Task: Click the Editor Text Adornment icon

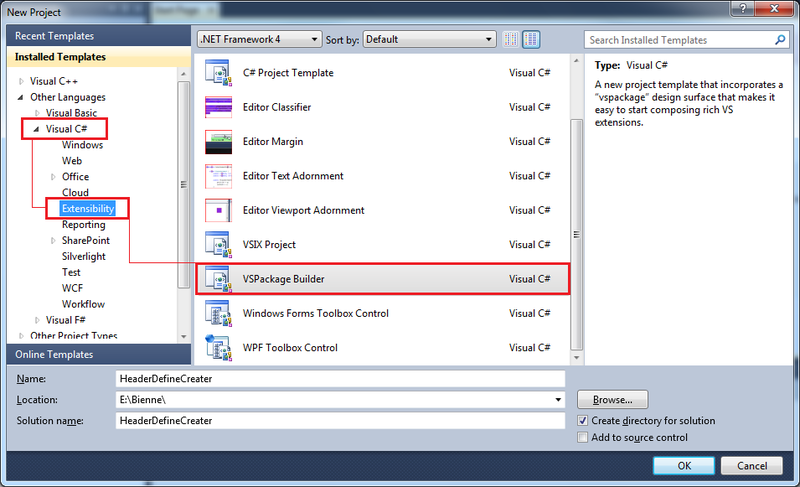Action: (218, 176)
